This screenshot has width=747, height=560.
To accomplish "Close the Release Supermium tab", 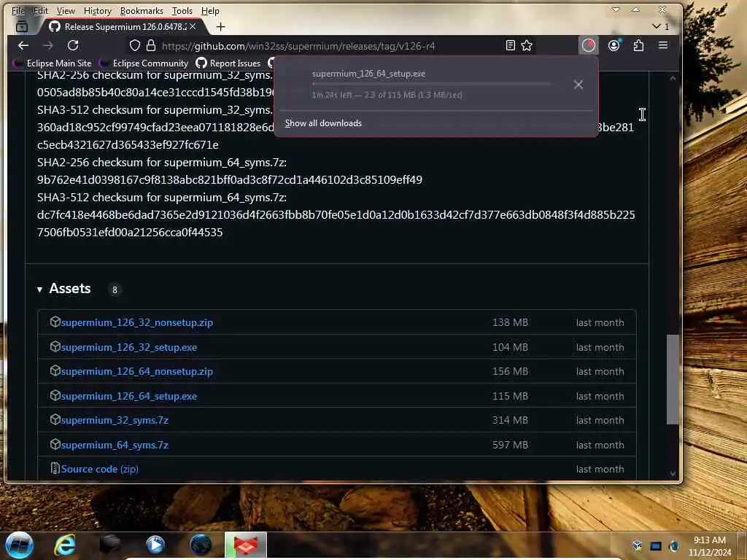I will tap(193, 27).
